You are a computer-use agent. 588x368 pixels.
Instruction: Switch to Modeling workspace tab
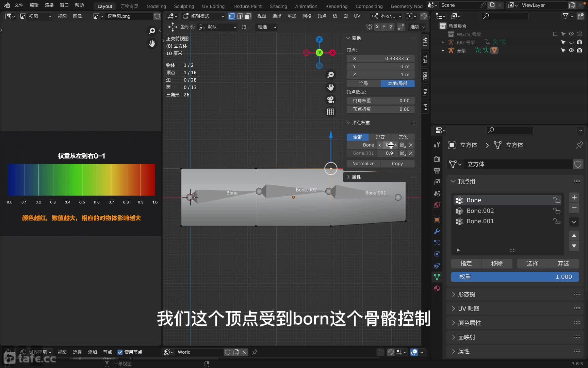tap(156, 6)
